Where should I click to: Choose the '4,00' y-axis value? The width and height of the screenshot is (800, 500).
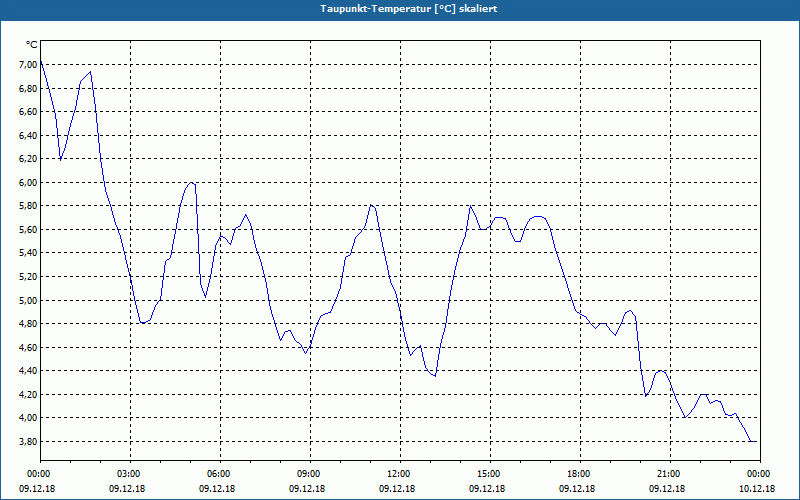(x=28, y=418)
